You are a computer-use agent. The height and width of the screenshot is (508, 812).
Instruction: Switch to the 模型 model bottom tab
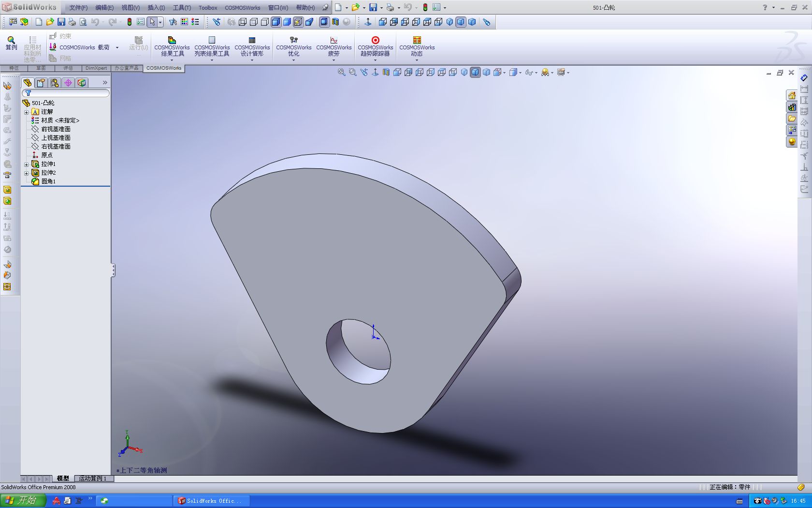click(63, 478)
